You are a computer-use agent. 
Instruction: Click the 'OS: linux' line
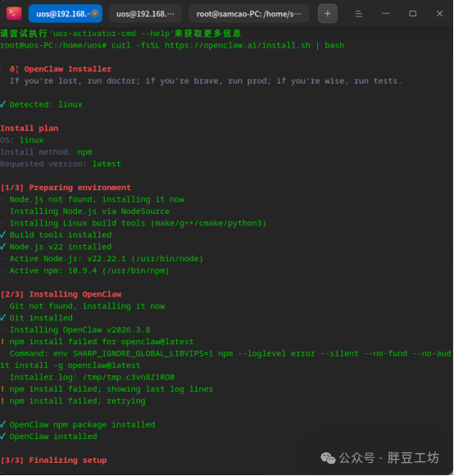(22, 140)
